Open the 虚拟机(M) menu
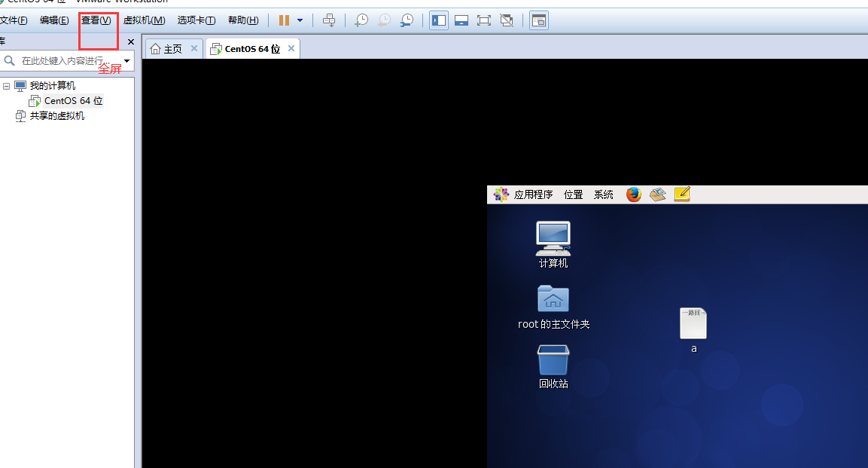 [x=144, y=20]
